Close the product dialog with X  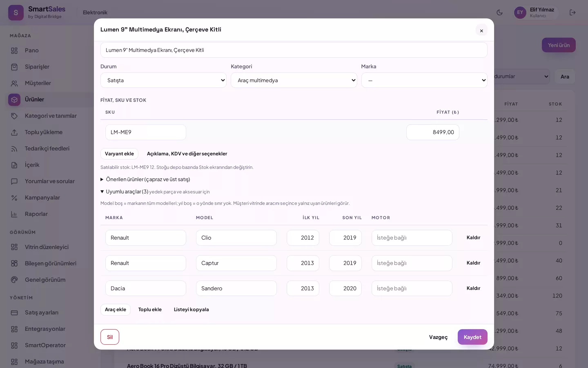click(x=481, y=30)
